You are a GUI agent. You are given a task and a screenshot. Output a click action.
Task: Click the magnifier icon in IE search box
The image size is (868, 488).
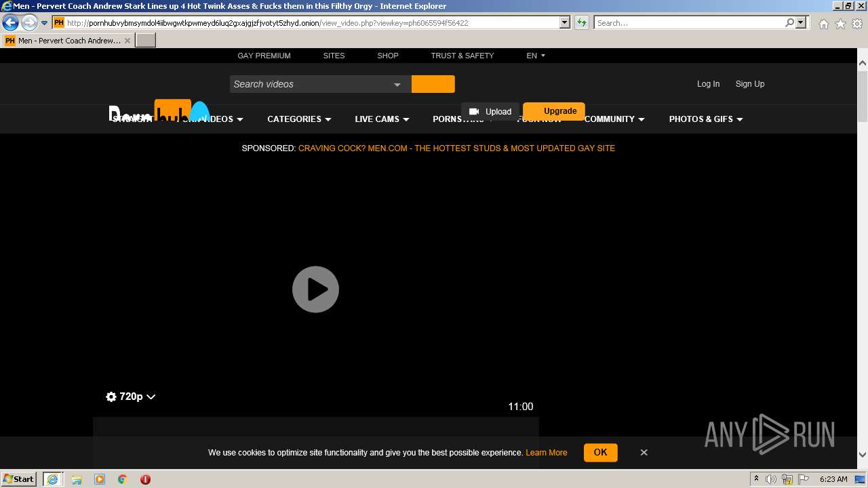pos(789,22)
